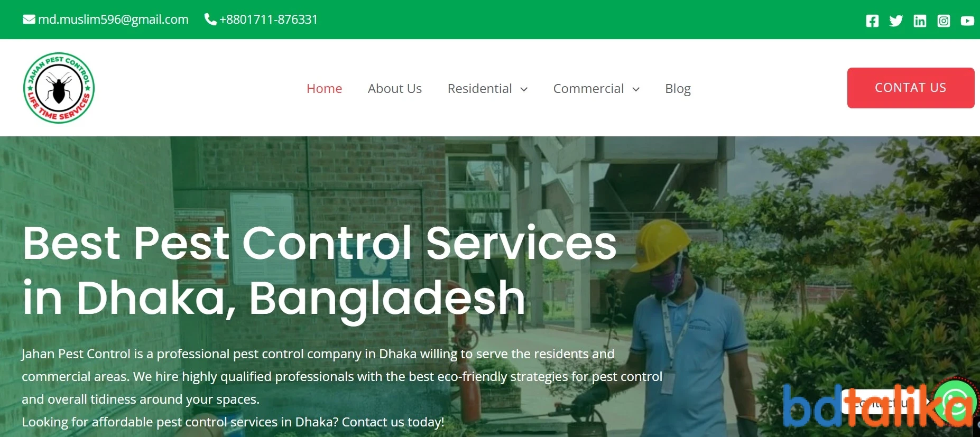Open the Commercial menu label

(x=588, y=88)
